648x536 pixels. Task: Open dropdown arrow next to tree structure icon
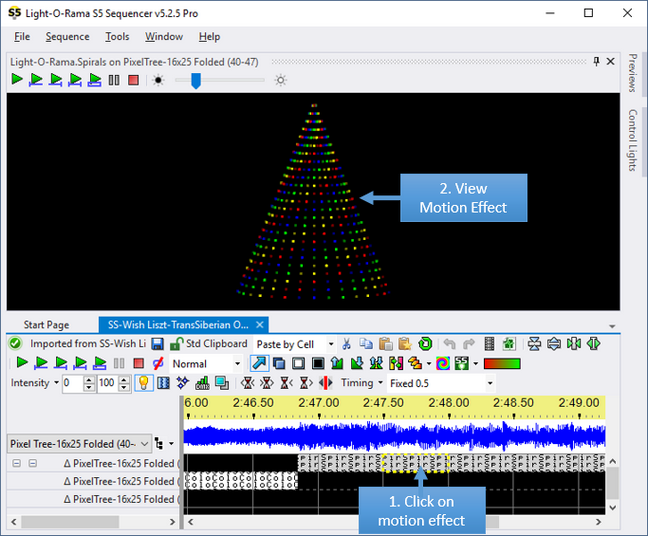point(171,444)
